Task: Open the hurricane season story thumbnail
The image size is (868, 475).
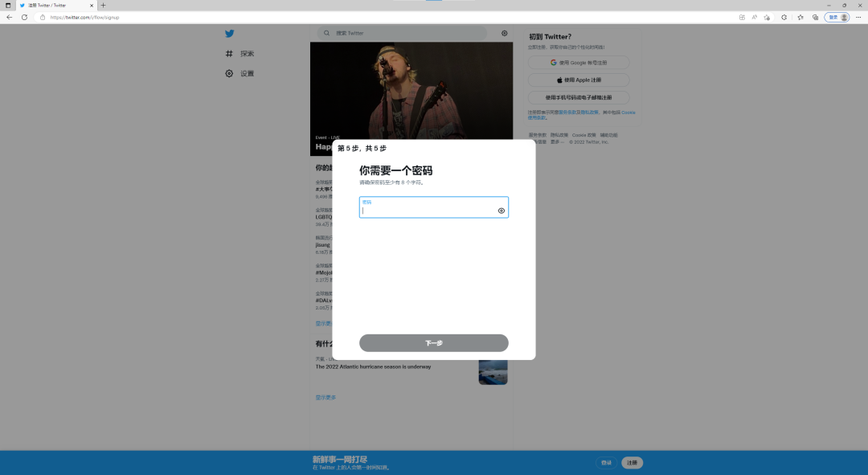Action: [x=493, y=372]
